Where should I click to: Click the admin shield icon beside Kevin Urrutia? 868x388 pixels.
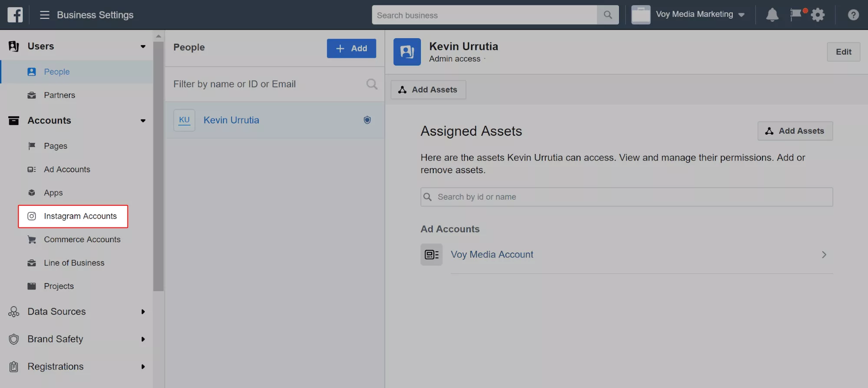tap(367, 120)
